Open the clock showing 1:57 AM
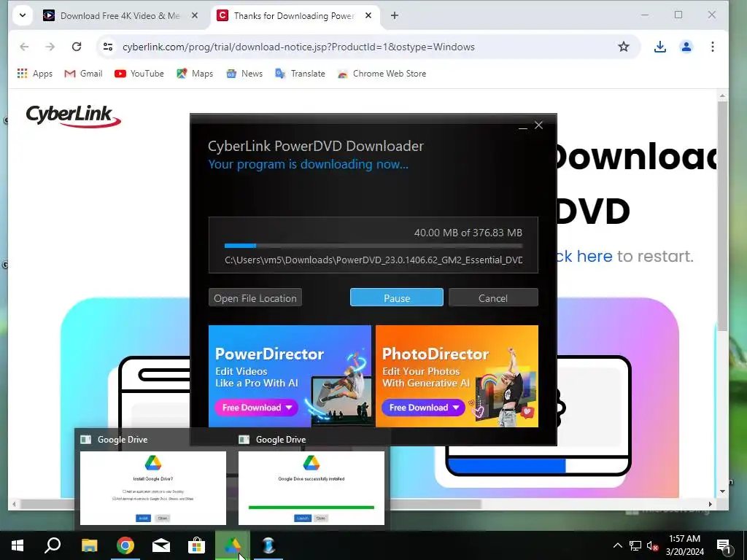Viewport: 747px width, 560px height. (684, 545)
